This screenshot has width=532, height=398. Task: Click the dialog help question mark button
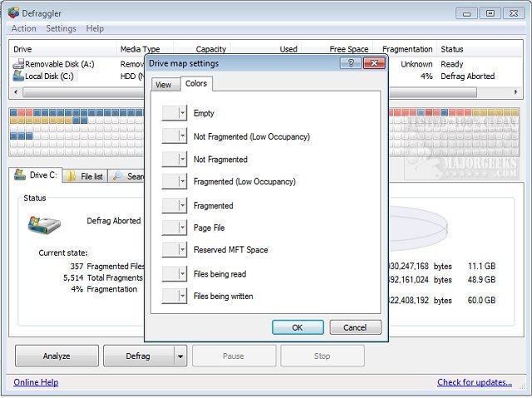click(x=351, y=63)
